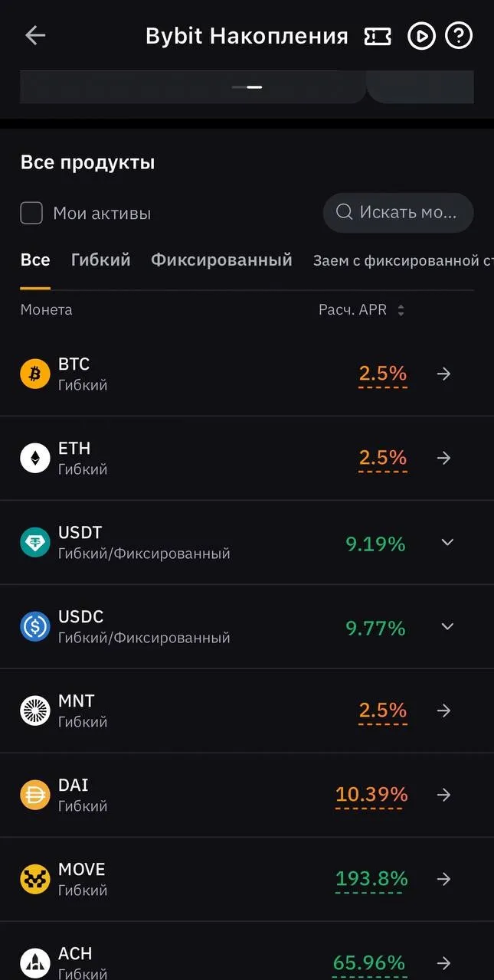The width and height of the screenshot is (494, 980).
Task: Open BTC details via right arrow
Action: 443,374
